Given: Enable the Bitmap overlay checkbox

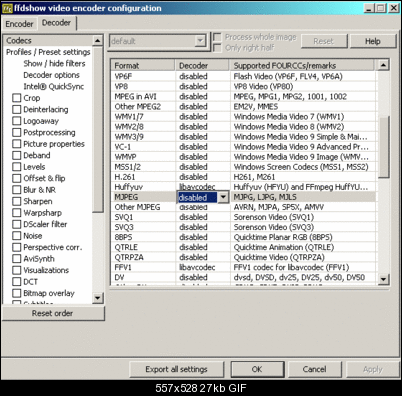Looking at the screenshot, I should coord(17,293).
